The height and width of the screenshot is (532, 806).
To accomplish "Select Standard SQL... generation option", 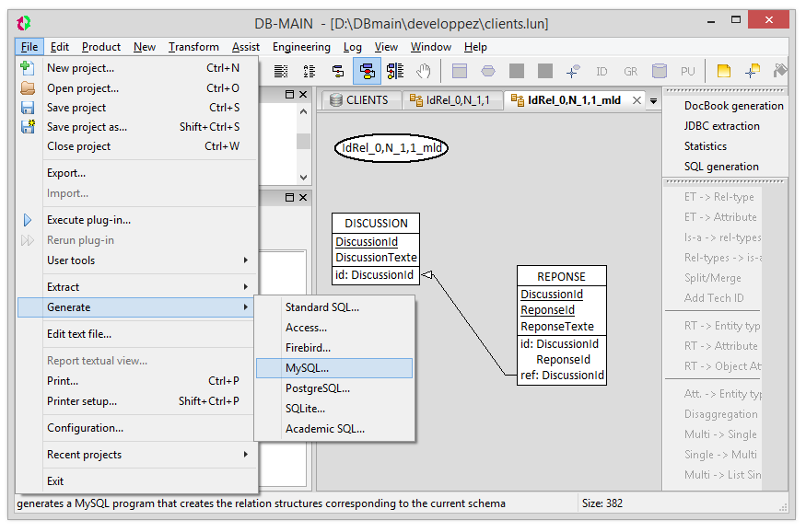I will click(x=334, y=307).
